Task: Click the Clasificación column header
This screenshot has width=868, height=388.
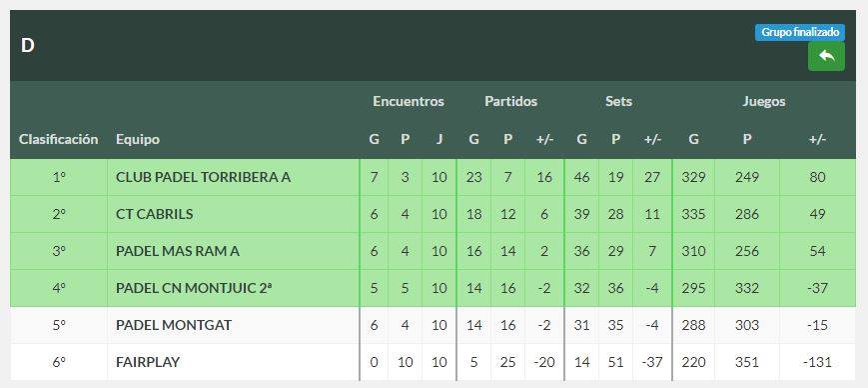Action: pyautogui.click(x=59, y=139)
